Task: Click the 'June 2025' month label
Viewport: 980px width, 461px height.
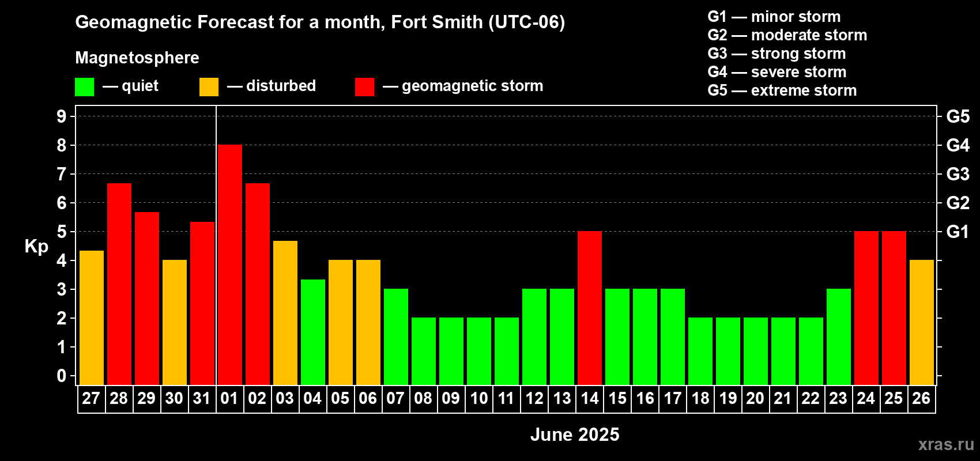Action: (575, 434)
